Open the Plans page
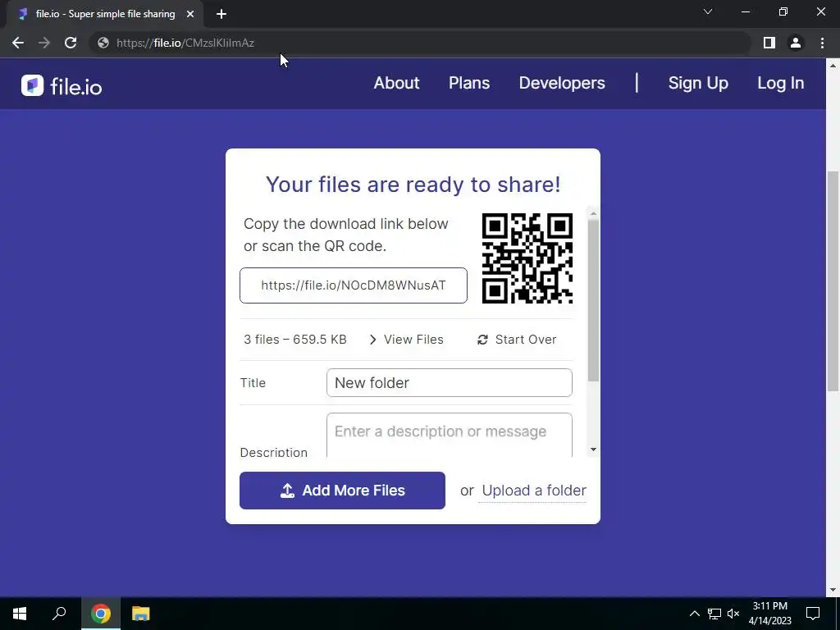 coord(469,83)
